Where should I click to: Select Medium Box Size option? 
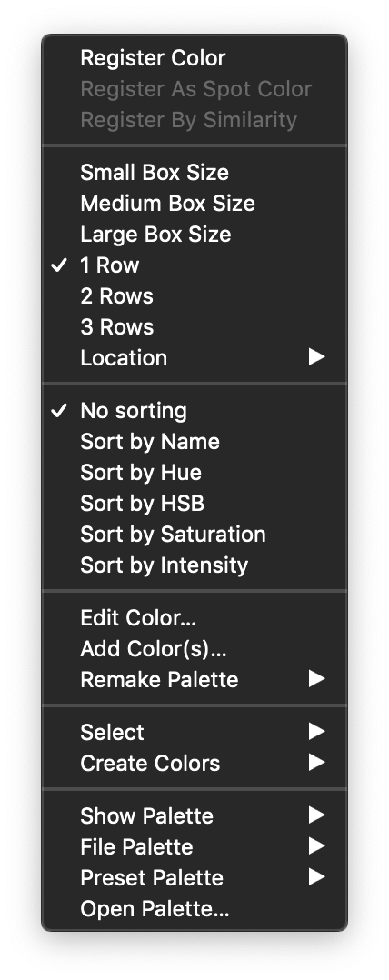tap(194, 204)
